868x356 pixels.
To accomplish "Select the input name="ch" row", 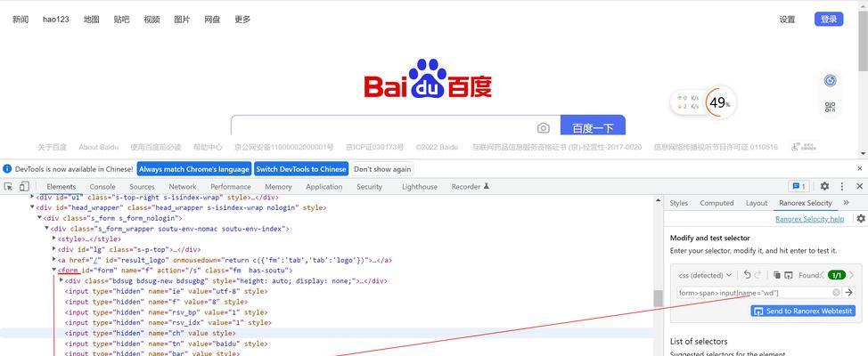I will click(326, 333).
